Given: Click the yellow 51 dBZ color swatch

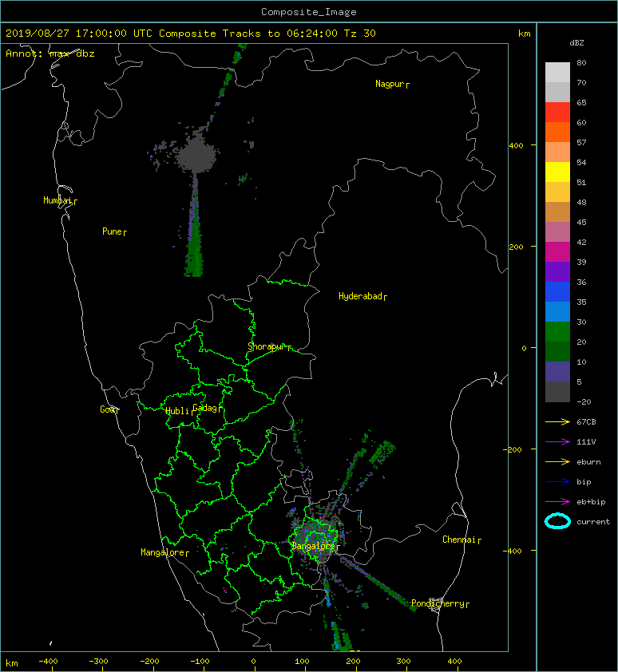Looking at the screenshot, I should [x=557, y=172].
